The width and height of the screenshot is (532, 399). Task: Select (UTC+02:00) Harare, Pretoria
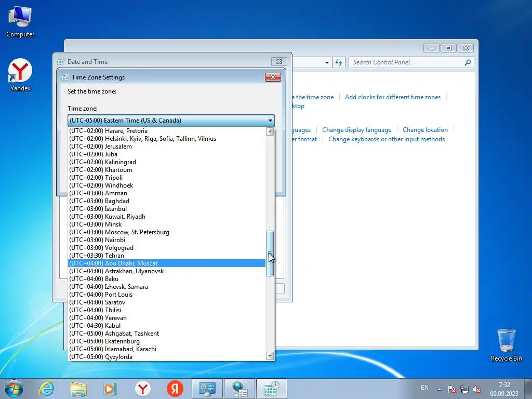click(167, 131)
